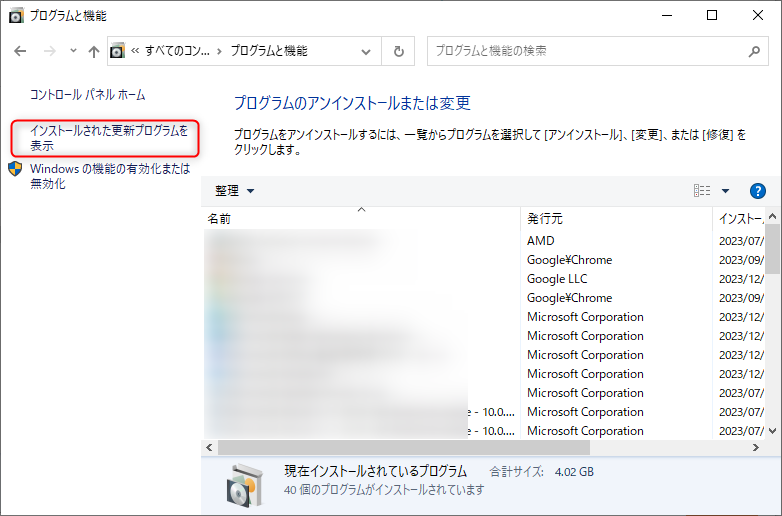The image size is (782, 516).
Task: Sort by 発行元 column header
Action: pos(545,218)
